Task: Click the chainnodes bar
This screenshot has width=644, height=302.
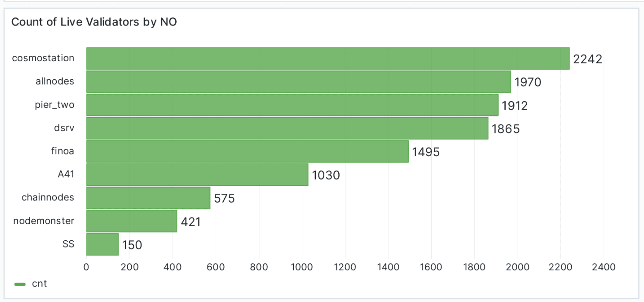Action: (x=148, y=198)
